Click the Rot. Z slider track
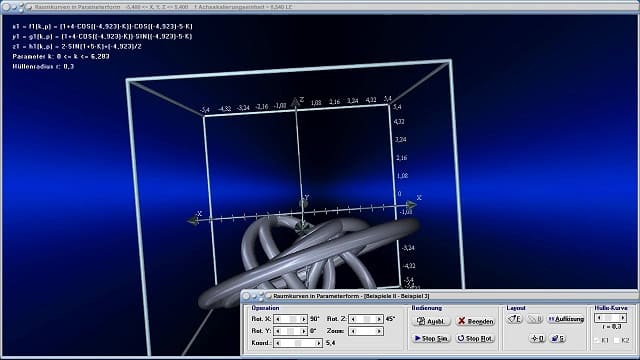Image resolution: width=640 pixels, height=360 pixels. tap(366, 319)
